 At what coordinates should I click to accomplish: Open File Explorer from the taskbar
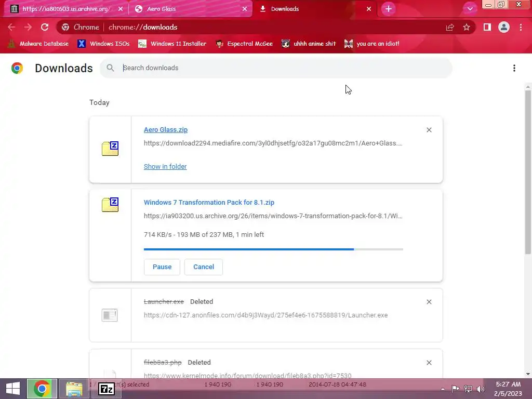click(74, 389)
